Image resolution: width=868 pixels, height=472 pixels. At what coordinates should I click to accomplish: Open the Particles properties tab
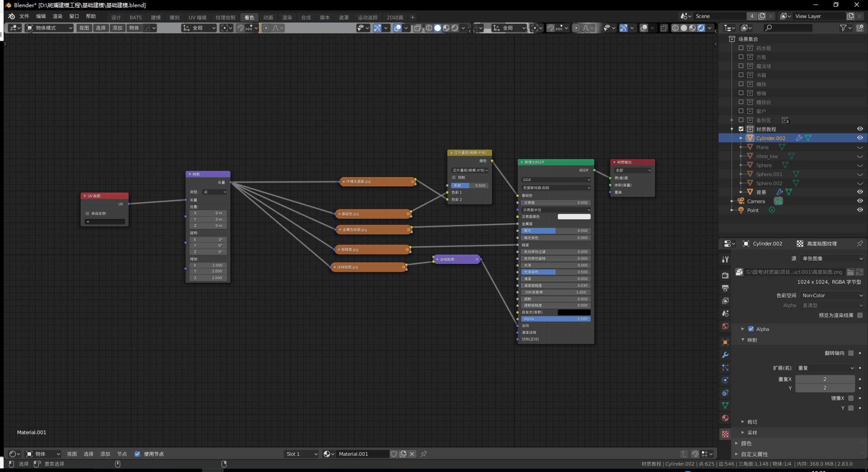pos(725,368)
